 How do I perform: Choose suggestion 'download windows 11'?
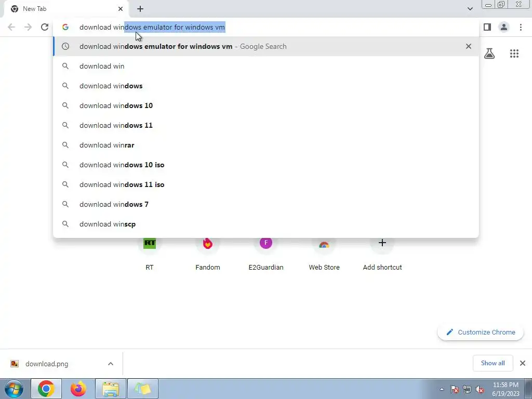point(266,125)
